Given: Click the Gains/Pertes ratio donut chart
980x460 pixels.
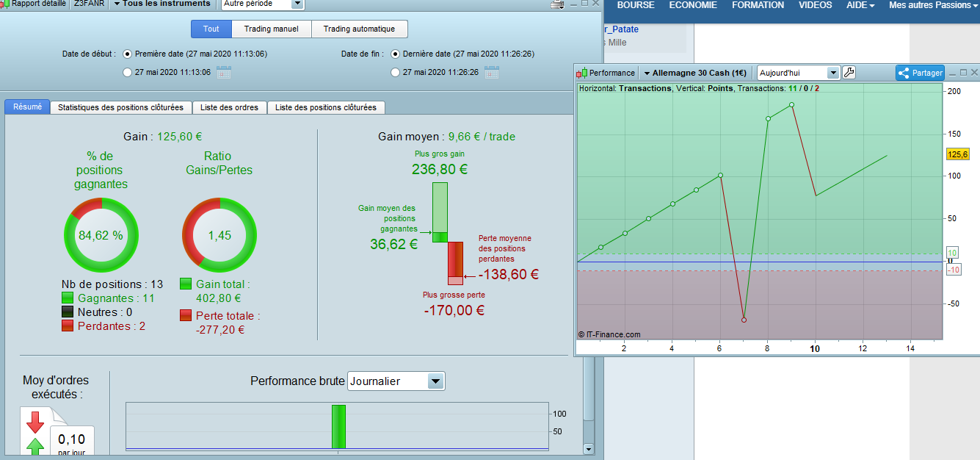Looking at the screenshot, I should pyautogui.click(x=219, y=235).
